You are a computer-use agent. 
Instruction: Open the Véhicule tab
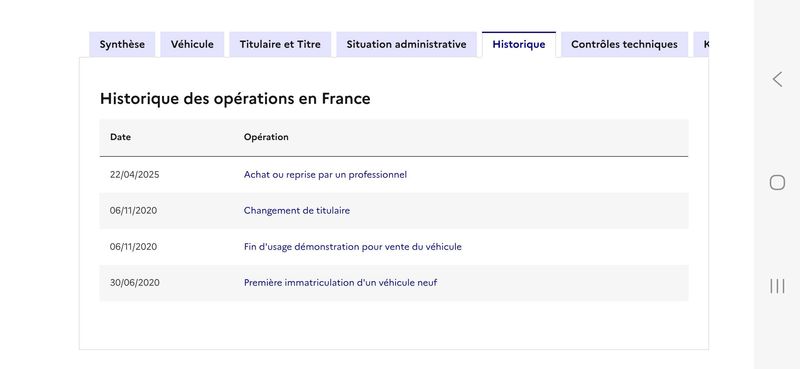point(192,44)
